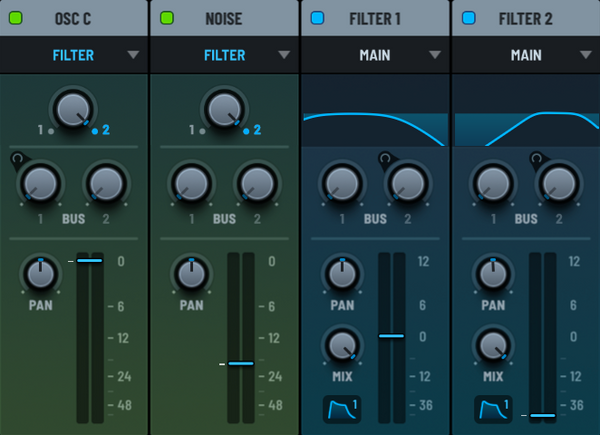Toggle the NOISE channel power button
The height and width of the screenshot is (435, 600).
coord(167,18)
